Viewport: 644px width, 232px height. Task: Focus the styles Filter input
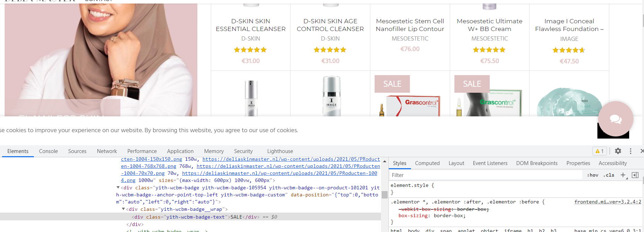(x=486, y=175)
